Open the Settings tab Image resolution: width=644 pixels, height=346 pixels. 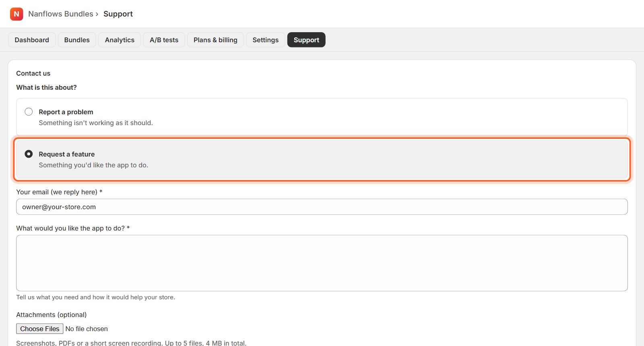point(266,40)
